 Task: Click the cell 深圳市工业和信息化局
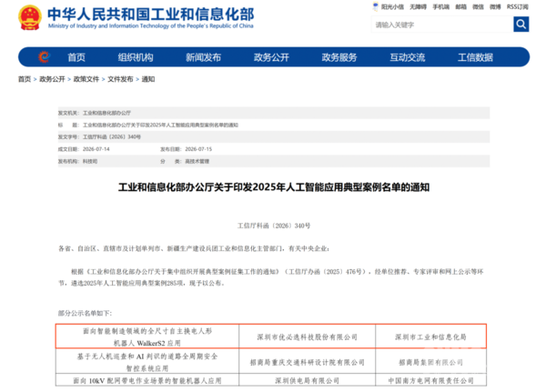(x=430, y=337)
